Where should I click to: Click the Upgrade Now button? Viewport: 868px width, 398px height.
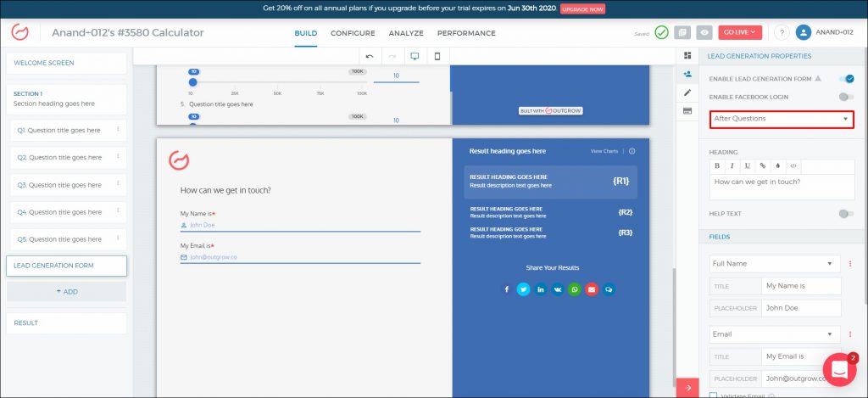tap(582, 8)
